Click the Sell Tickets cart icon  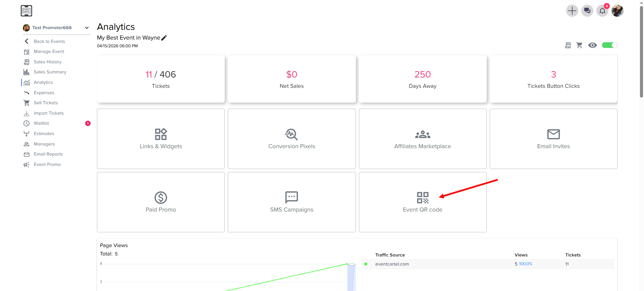click(26, 103)
